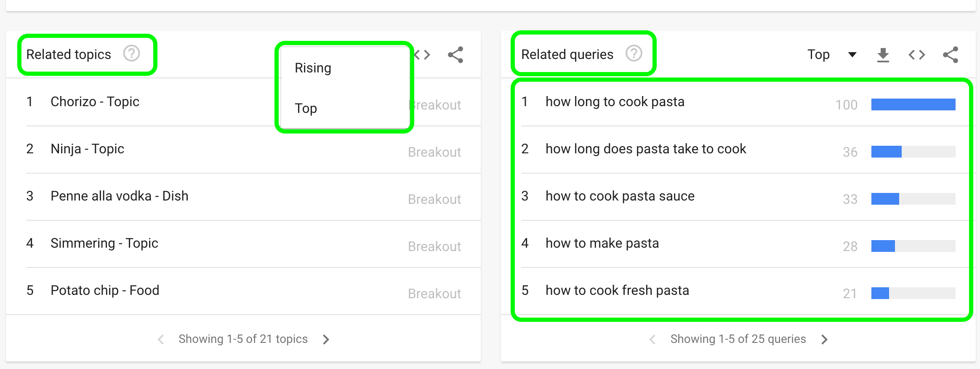Go to next page of queries
This screenshot has height=369, width=980.
click(824, 339)
